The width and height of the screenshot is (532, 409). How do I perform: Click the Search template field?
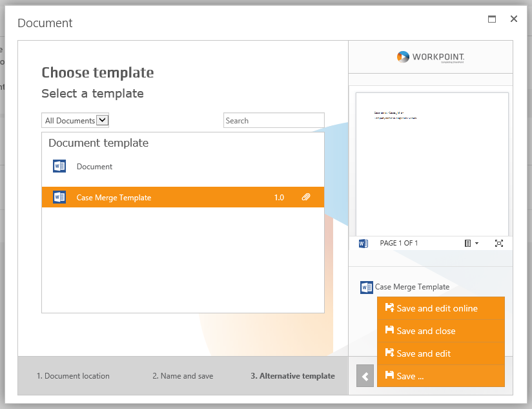pos(274,120)
